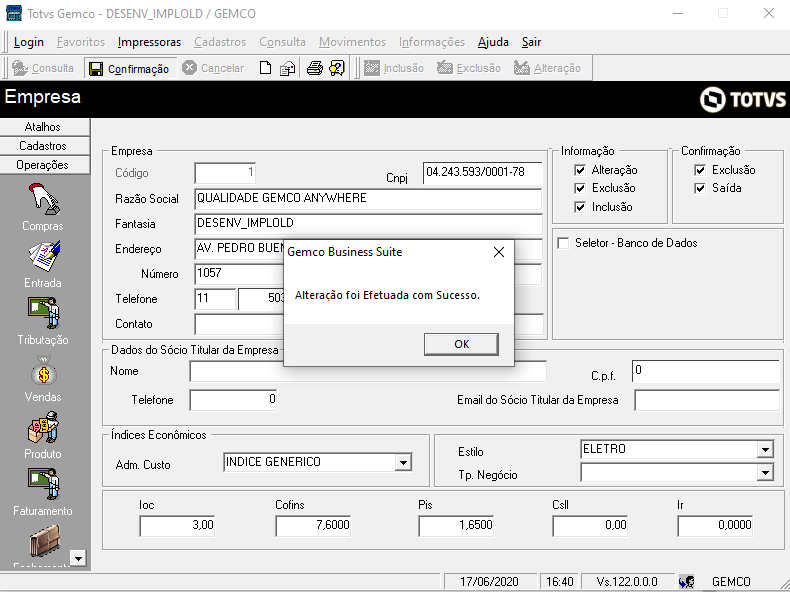Open the Consulta menu in menu bar
This screenshot has width=790, height=592.
coord(282,42)
